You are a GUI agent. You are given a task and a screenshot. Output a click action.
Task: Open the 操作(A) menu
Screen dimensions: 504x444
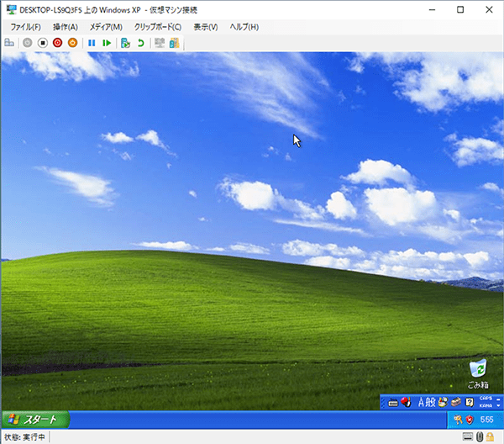point(66,27)
